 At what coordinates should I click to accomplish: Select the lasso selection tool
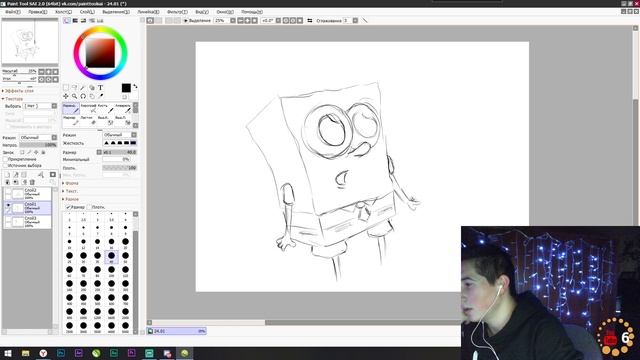(74, 88)
